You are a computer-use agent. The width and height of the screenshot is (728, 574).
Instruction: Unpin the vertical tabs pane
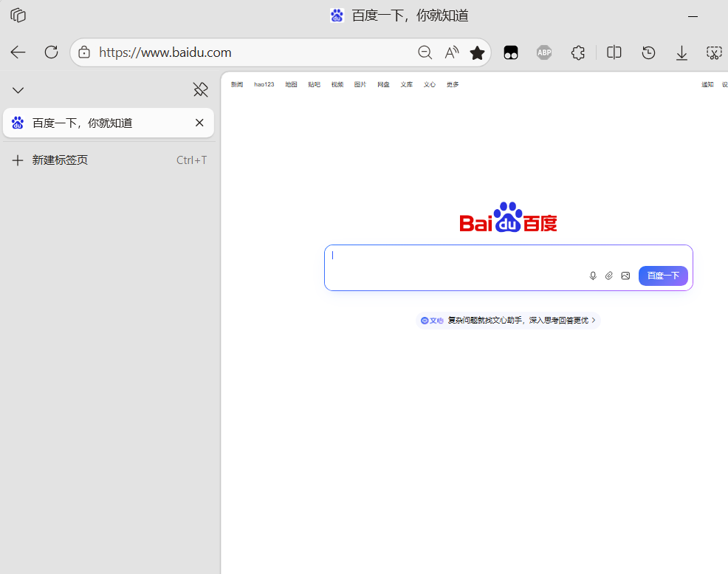pos(200,90)
